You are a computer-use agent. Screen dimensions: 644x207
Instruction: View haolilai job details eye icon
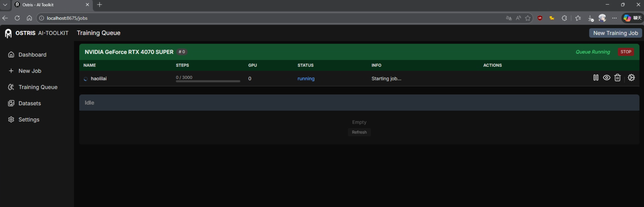pyautogui.click(x=606, y=78)
